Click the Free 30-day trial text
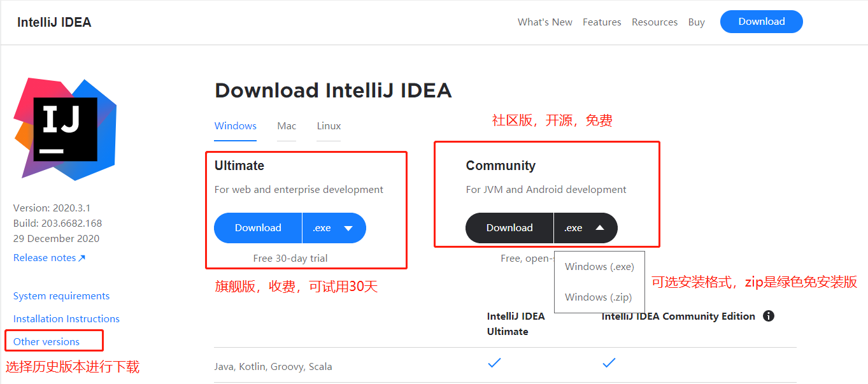 point(290,259)
